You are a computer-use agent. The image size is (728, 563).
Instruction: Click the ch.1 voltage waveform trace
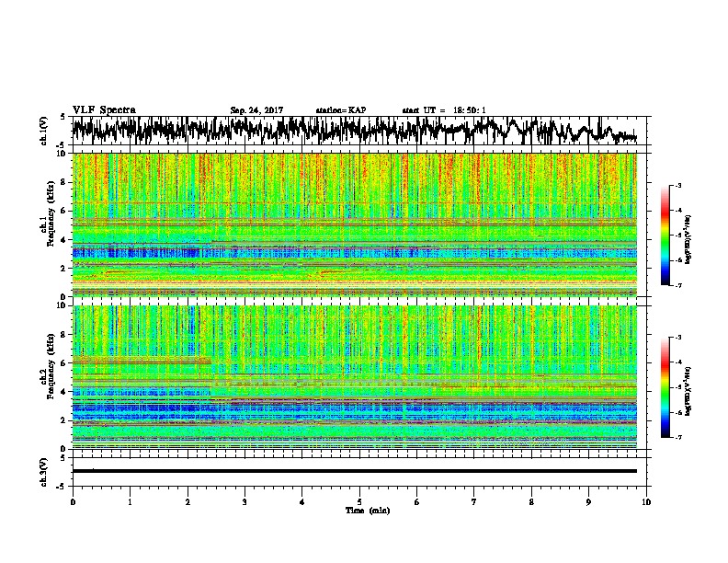[354, 131]
